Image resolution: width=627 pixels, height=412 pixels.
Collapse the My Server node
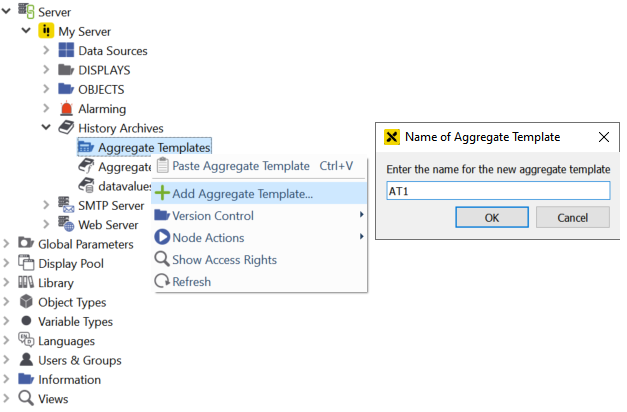(x=26, y=30)
